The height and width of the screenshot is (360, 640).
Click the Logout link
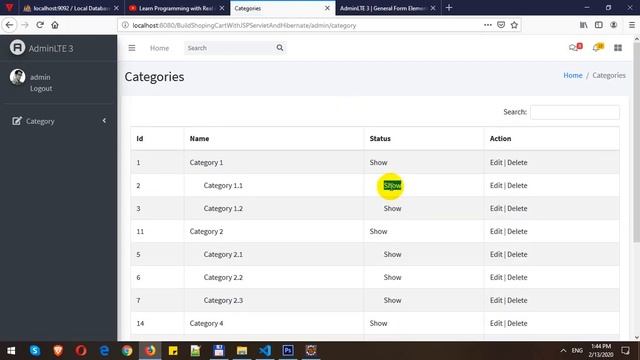pyautogui.click(x=41, y=89)
